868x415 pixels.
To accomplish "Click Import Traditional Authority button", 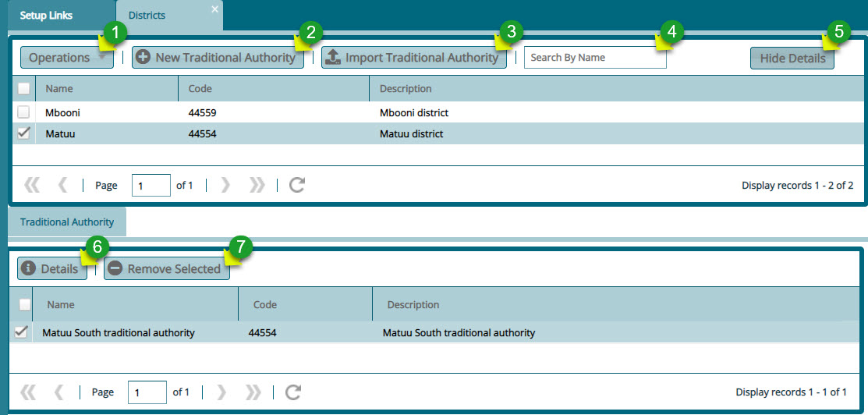I will coord(413,58).
